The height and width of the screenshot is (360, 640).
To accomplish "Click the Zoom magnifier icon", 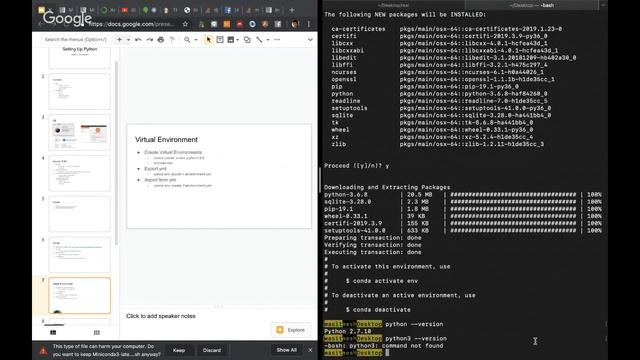I will coord(187,40).
